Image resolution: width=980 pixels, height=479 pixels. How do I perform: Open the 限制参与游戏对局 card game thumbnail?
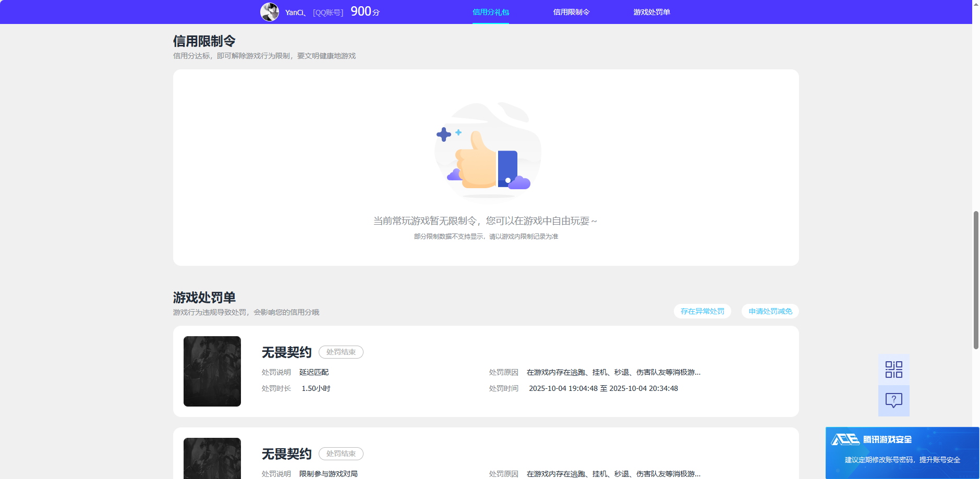[212, 458]
